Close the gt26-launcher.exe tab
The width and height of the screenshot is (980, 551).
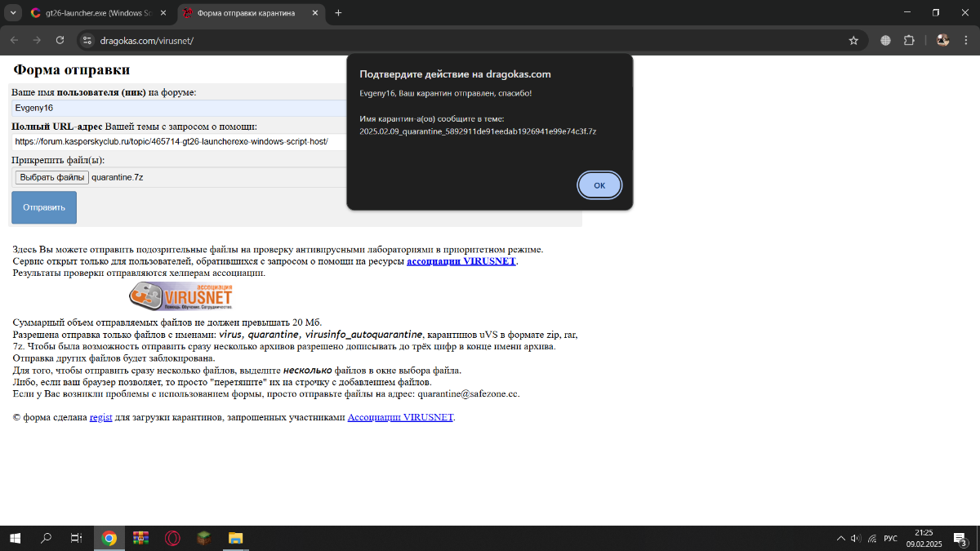(x=163, y=13)
